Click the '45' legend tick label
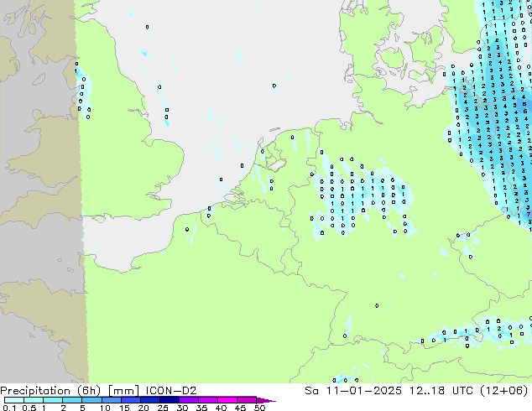The height and width of the screenshot is (411, 532). [240, 408]
